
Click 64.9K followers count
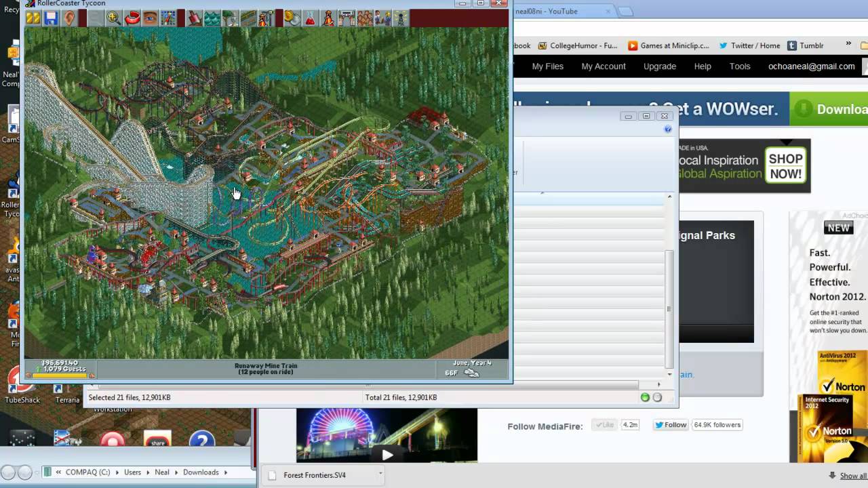click(x=717, y=425)
